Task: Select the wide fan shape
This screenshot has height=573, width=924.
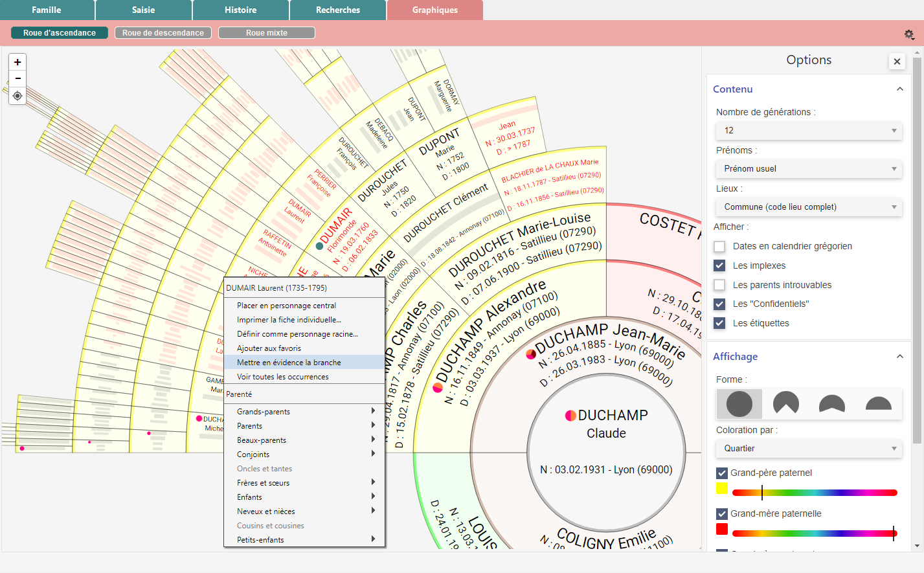Action: [832, 404]
